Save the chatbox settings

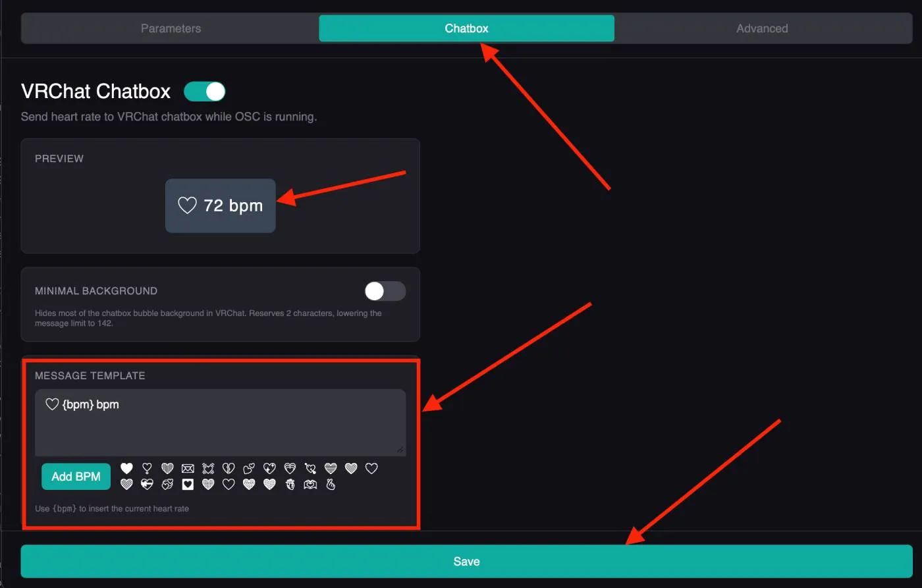pos(466,562)
